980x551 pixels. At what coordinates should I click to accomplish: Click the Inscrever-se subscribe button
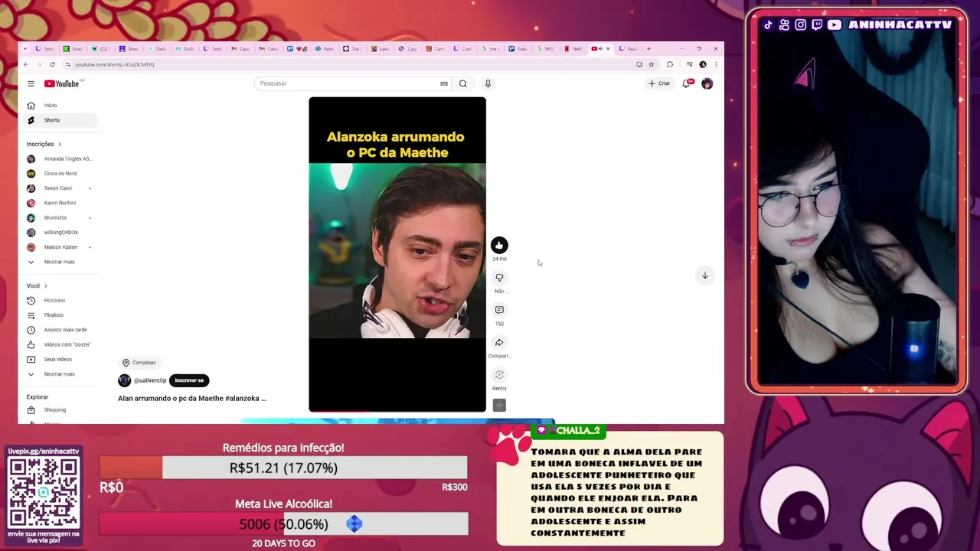(x=189, y=380)
